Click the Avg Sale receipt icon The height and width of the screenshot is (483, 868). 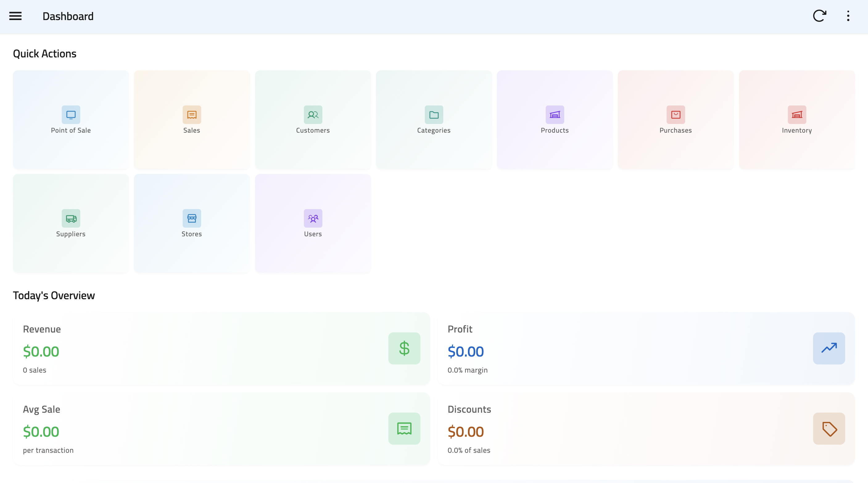pyautogui.click(x=404, y=428)
